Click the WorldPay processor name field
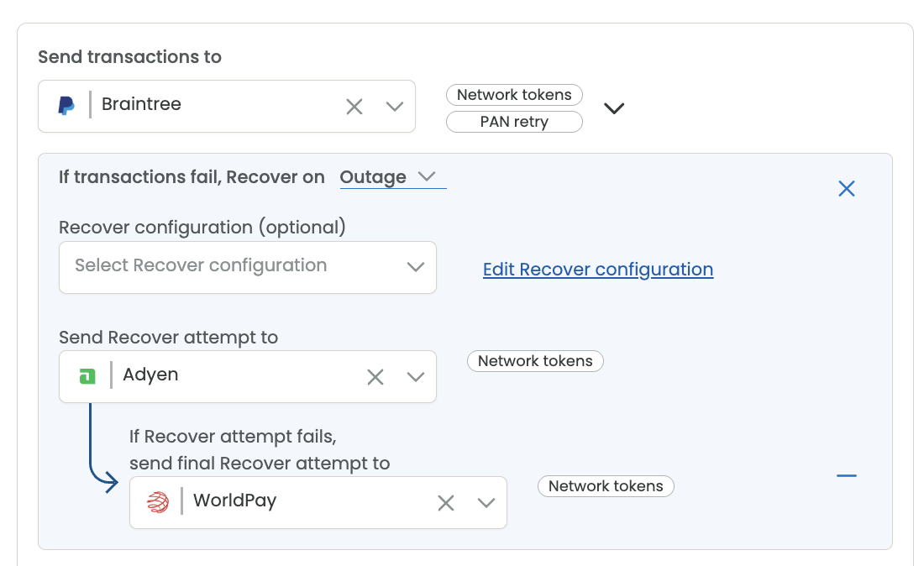 pos(318,502)
